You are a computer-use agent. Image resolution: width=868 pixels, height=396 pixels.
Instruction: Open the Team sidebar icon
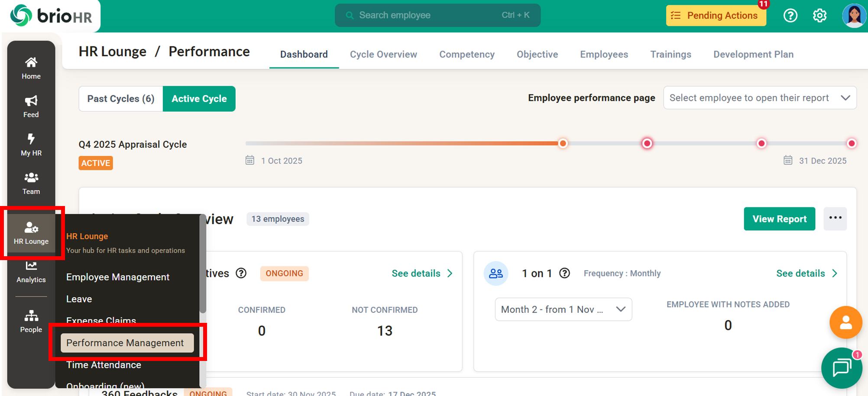point(31,183)
